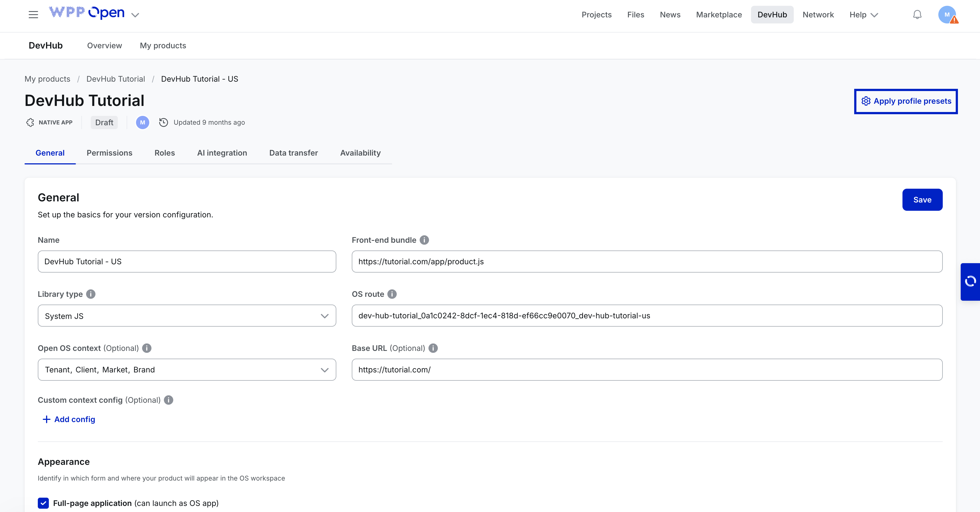
Task: Open the user profile avatar menu
Action: click(x=947, y=15)
